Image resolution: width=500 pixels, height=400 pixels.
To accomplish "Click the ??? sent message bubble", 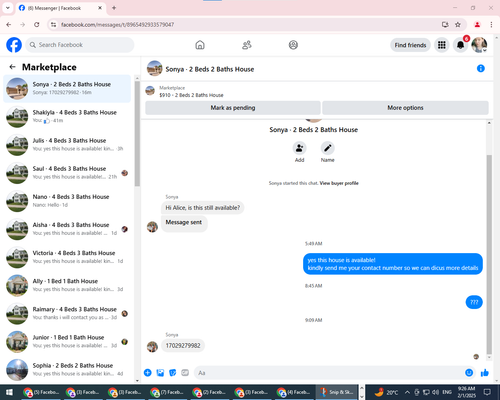I will tap(474, 302).
